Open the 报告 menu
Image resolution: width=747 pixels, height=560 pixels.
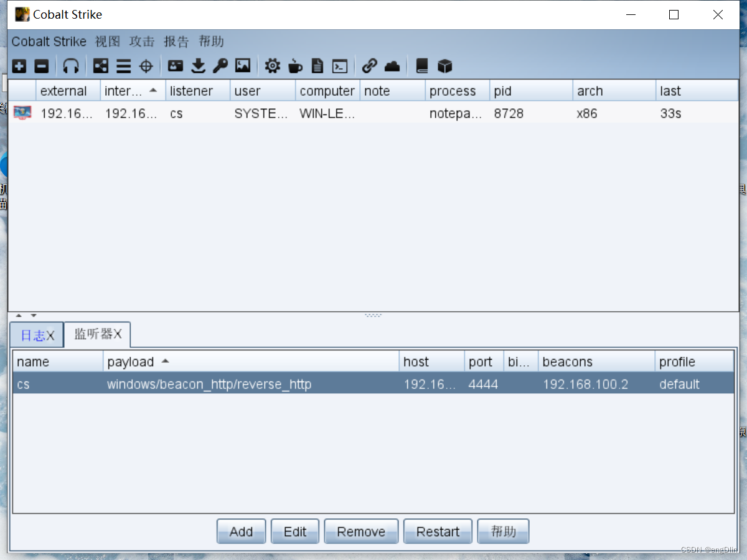(176, 42)
